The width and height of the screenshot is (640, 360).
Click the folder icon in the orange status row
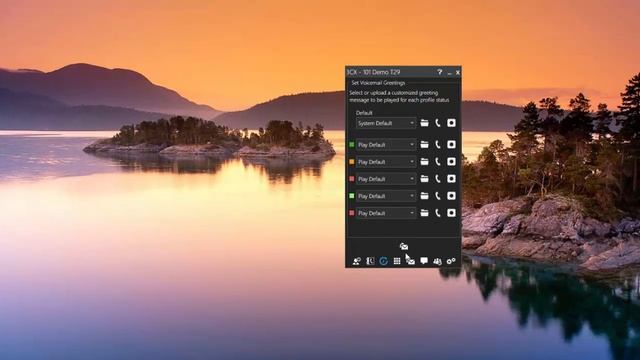pos(424,162)
